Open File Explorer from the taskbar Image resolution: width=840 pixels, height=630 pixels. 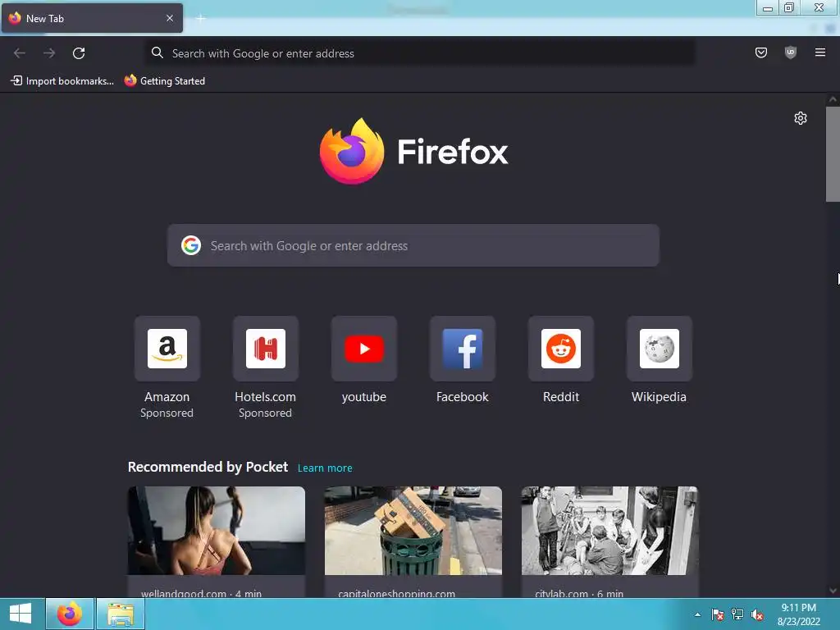[x=121, y=614]
